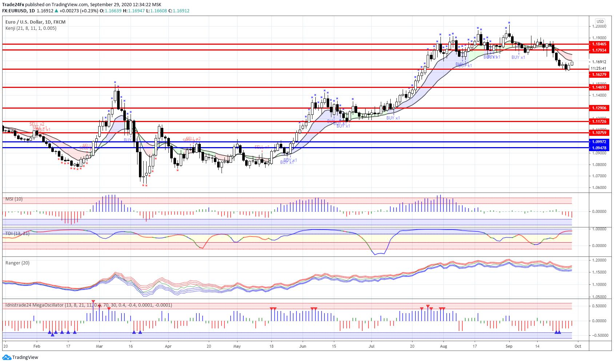Click the 1.16279 red price label
The width and height of the screenshot is (614, 364).
pos(599,75)
